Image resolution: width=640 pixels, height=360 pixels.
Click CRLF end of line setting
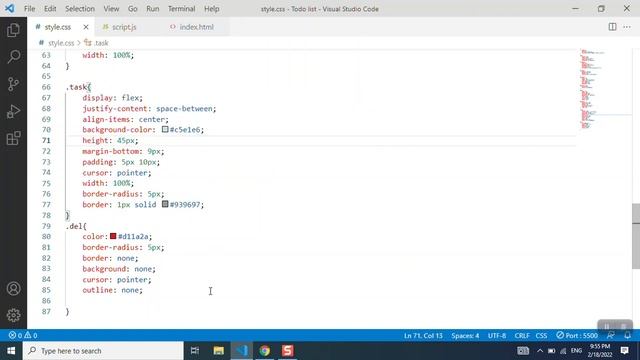pos(522,335)
